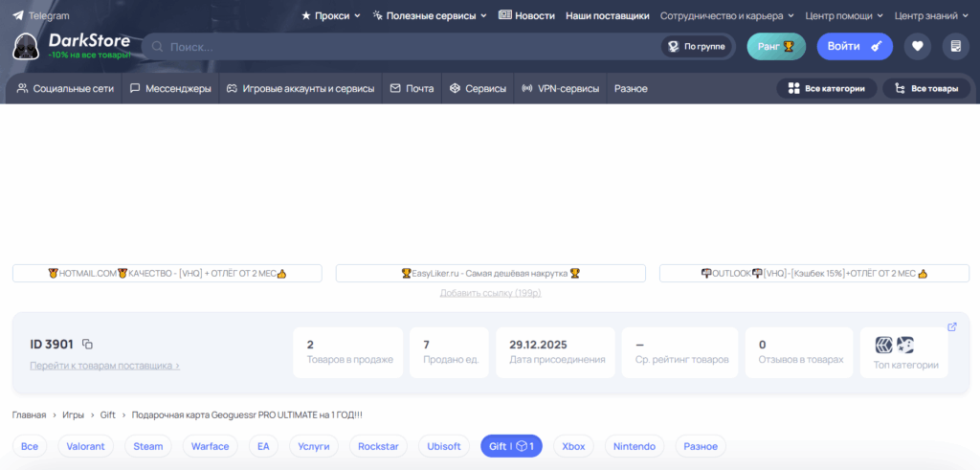Open supplier card external link icon
The height and width of the screenshot is (470, 980).
[952, 326]
